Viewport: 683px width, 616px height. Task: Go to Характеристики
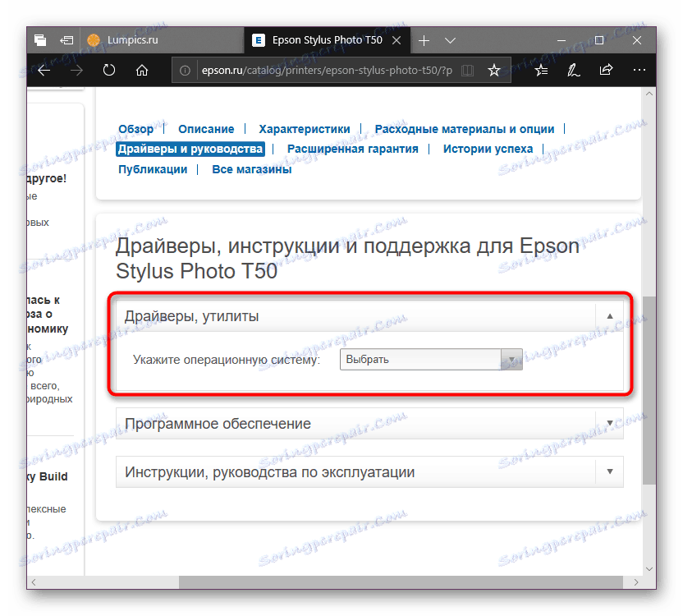305,129
